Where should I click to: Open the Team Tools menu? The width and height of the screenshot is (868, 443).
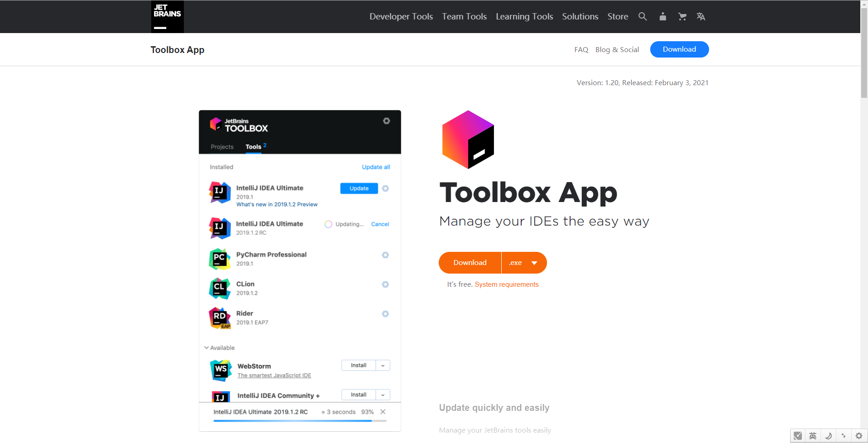point(464,17)
